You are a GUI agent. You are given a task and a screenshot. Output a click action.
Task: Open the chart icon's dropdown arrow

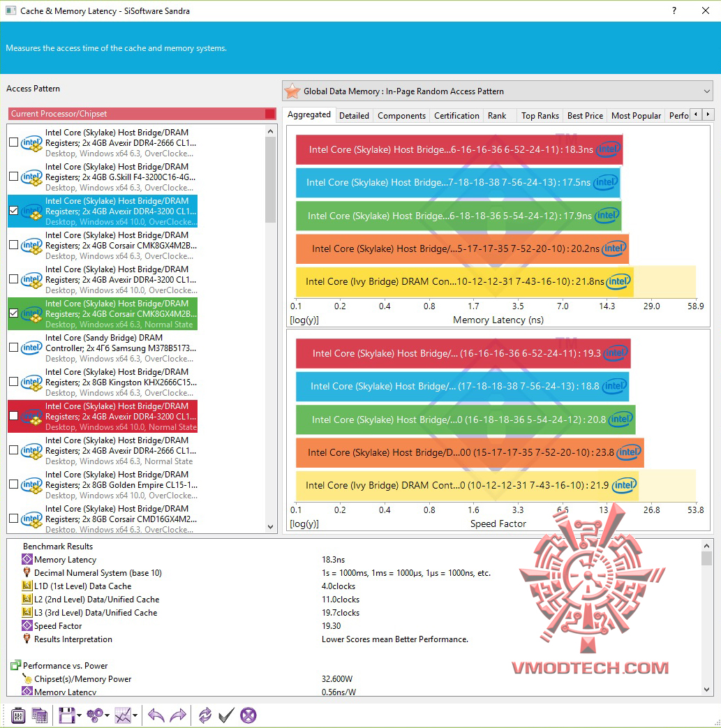[135, 715]
